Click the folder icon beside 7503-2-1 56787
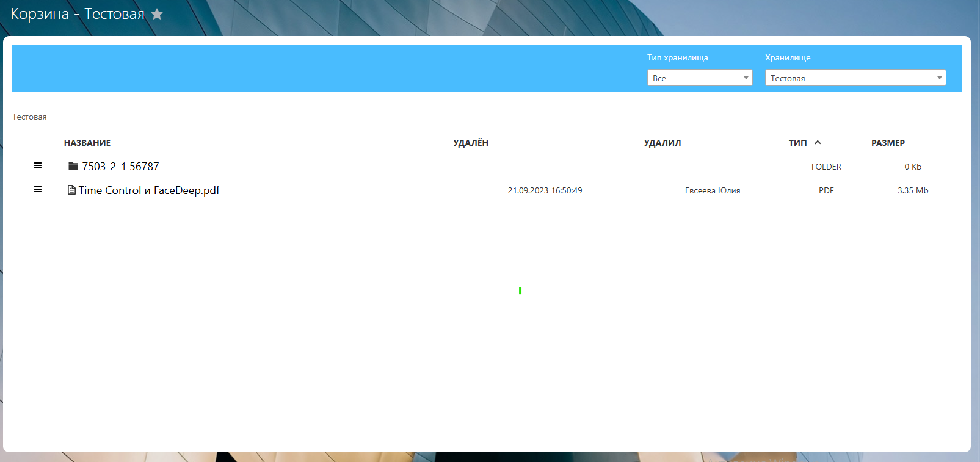980x462 pixels. [x=73, y=167]
